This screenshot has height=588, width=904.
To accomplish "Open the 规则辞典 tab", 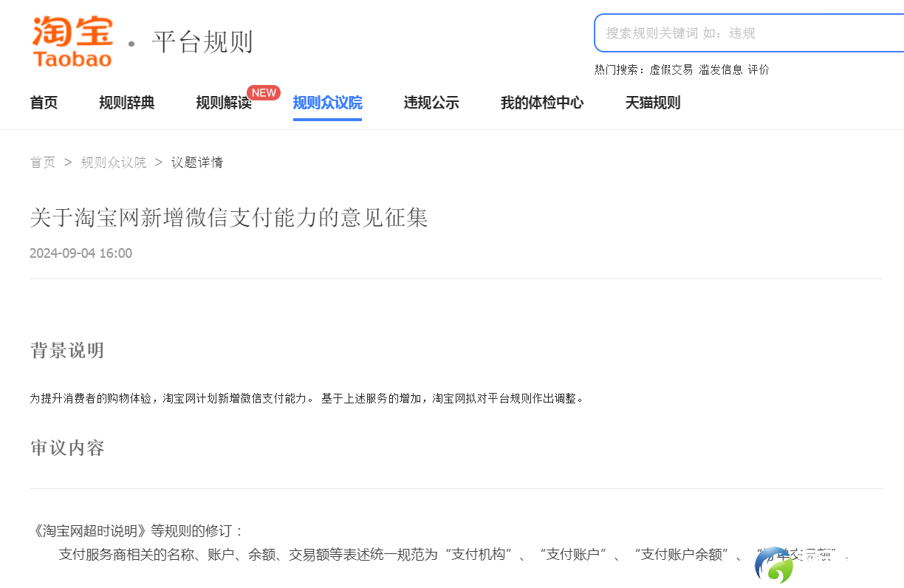I will tap(127, 103).
